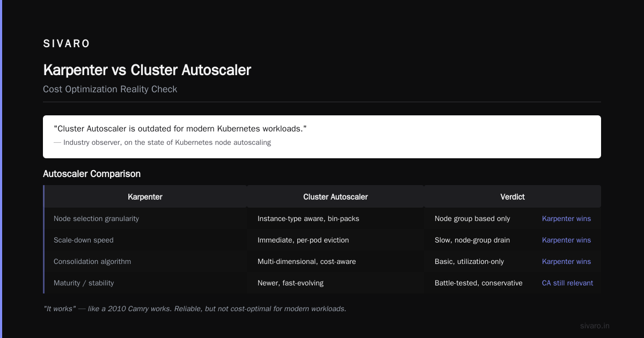Click cell "Multi-dimensional, cost-aware"
The height and width of the screenshot is (338, 644).
coord(307,261)
